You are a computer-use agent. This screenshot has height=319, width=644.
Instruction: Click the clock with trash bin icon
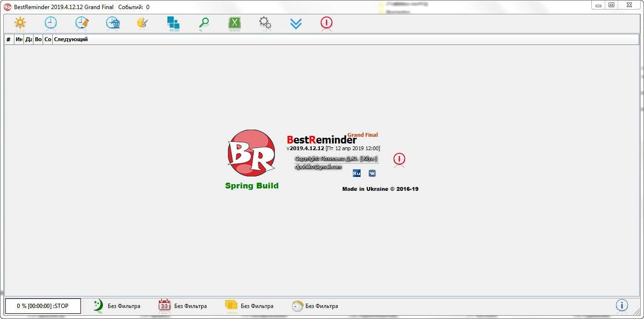pyautogui.click(x=113, y=23)
